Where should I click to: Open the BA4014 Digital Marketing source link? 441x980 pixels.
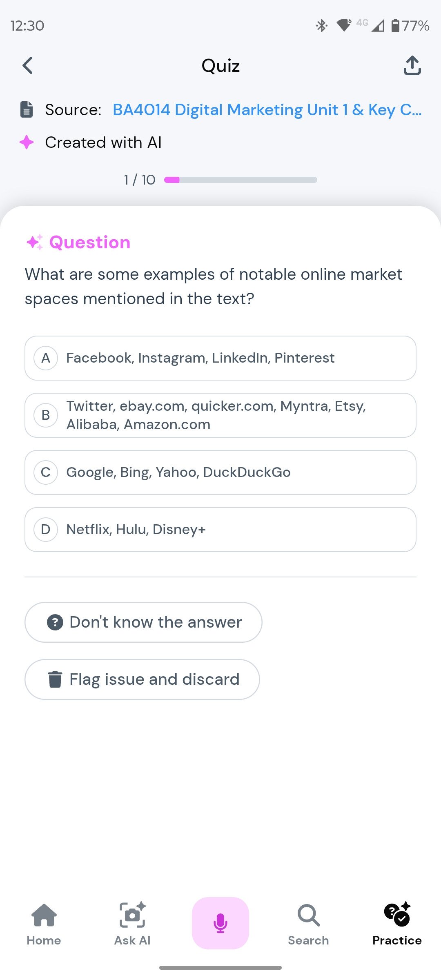267,109
